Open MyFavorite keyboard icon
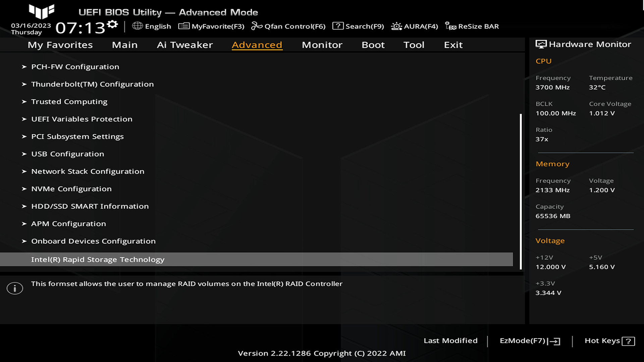 pyautogui.click(x=184, y=26)
